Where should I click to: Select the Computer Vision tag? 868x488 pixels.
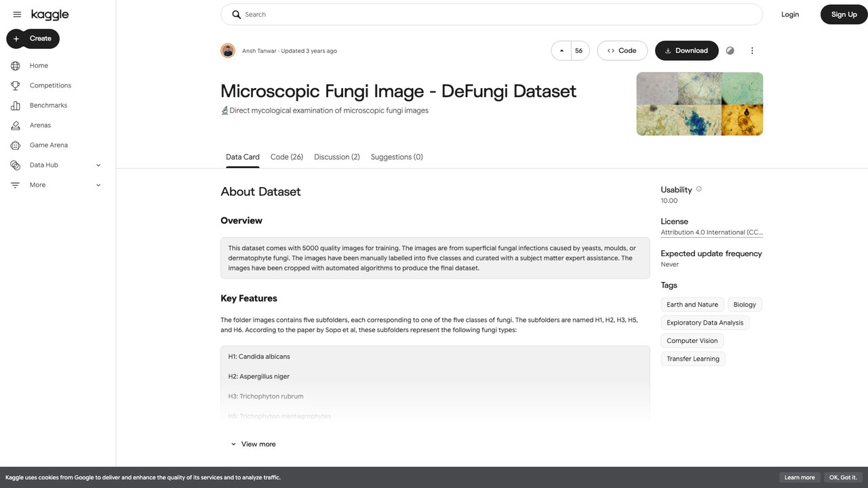click(692, 341)
